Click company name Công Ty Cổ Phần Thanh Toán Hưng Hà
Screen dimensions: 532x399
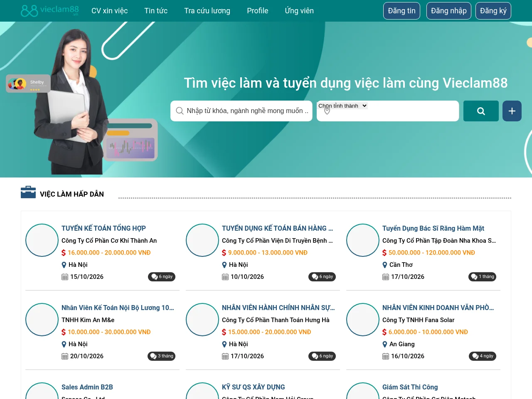tap(276, 320)
